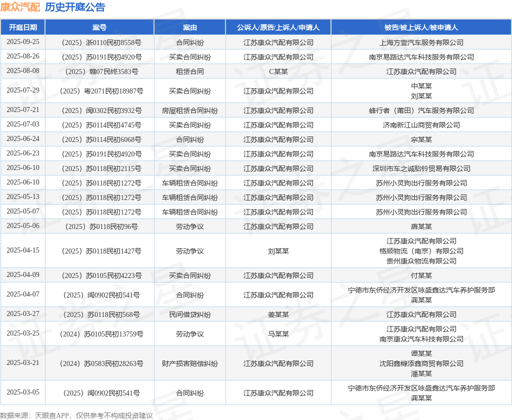
Task: Click the 被告/被上诉人/被申请人 column header
Action: coord(421,27)
